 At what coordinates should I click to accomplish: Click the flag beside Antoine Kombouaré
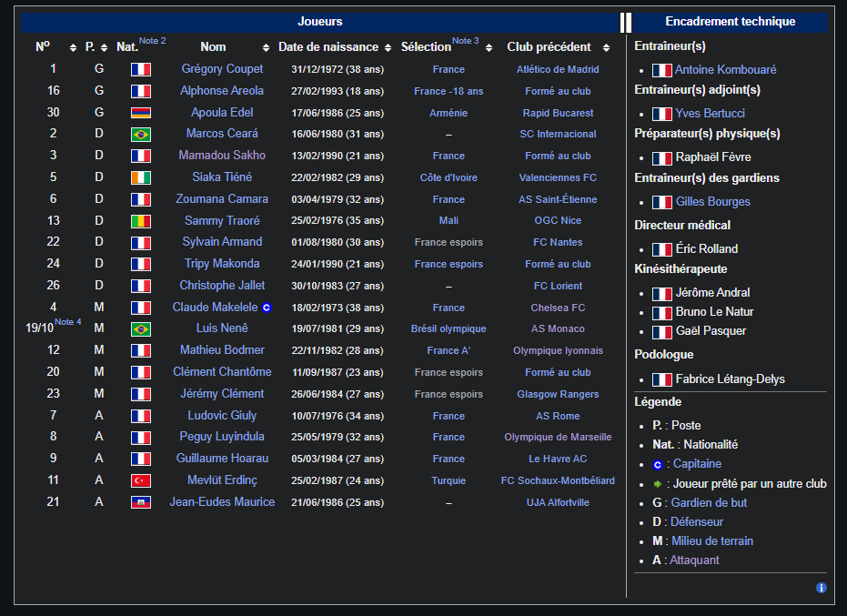coord(661,70)
